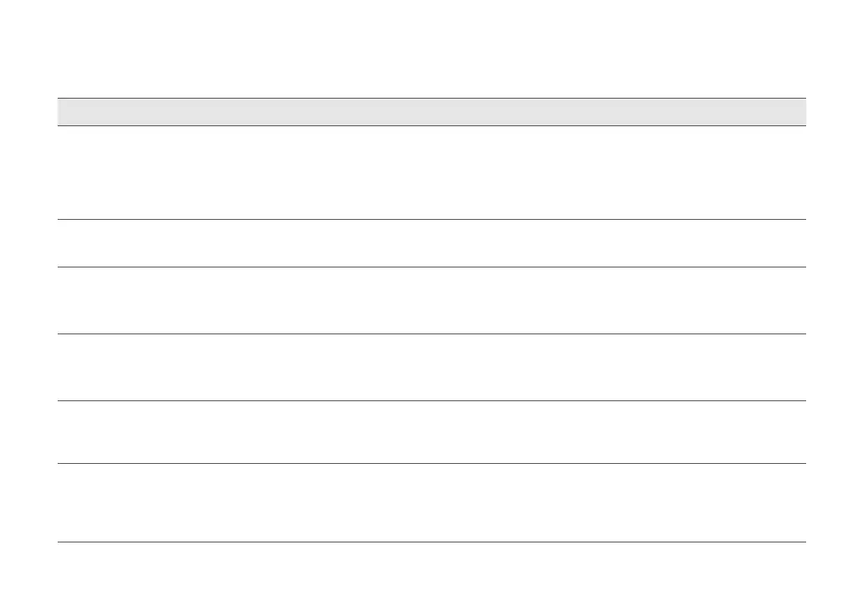Click the divider below fourth body row
This screenshot has height=616, width=863.
(431, 401)
